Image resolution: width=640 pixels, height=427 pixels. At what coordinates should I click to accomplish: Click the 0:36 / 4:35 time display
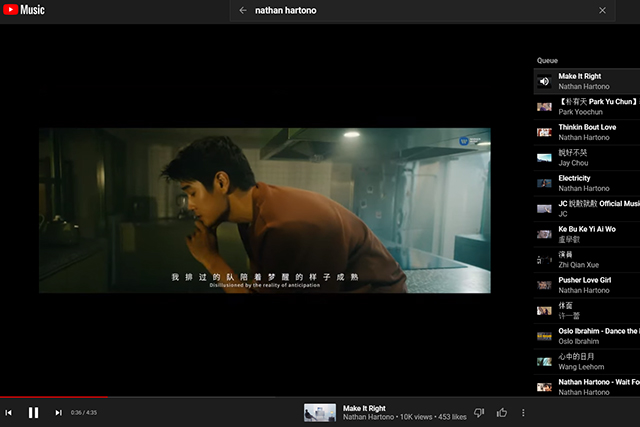[x=84, y=413]
